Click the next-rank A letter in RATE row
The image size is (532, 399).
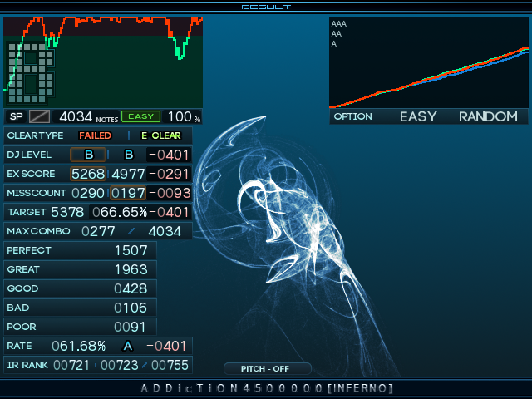tap(127, 346)
